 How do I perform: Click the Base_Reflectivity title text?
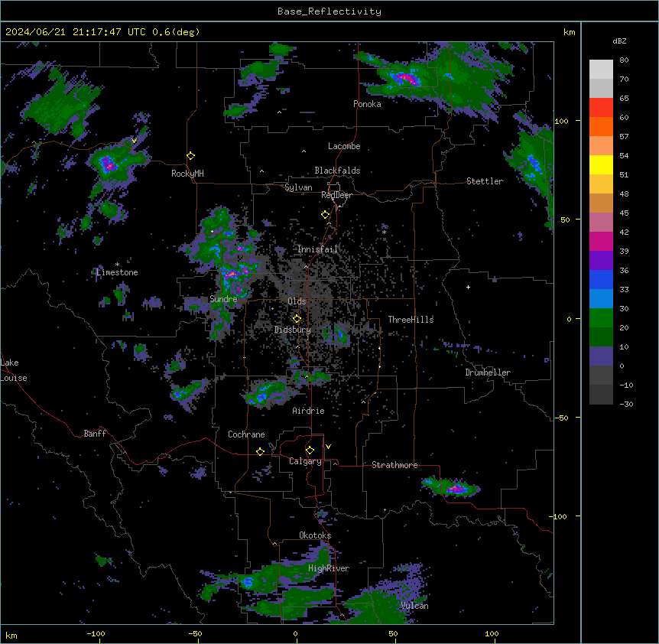point(329,11)
